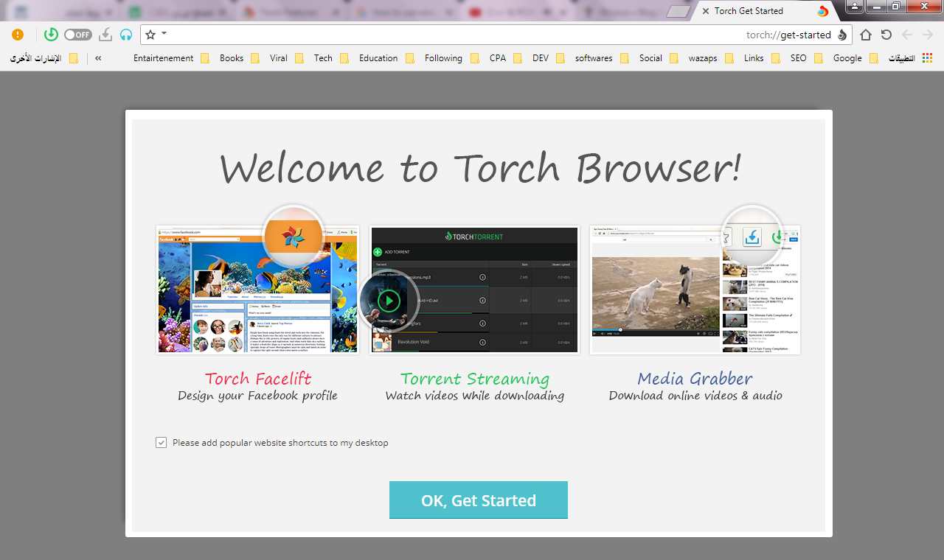Viewport: 944px width, 560px height.
Task: Click the media grabber download icon
Action: [105, 35]
